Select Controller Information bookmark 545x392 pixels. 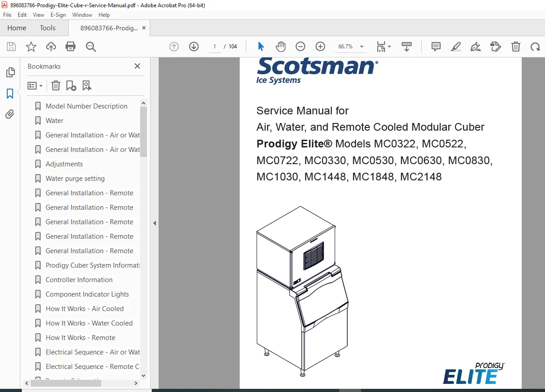79,280
